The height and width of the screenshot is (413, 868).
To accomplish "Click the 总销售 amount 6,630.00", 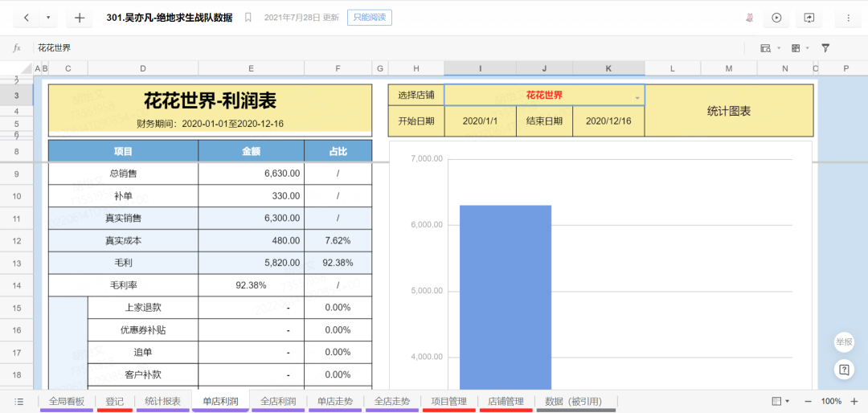I will click(251, 174).
